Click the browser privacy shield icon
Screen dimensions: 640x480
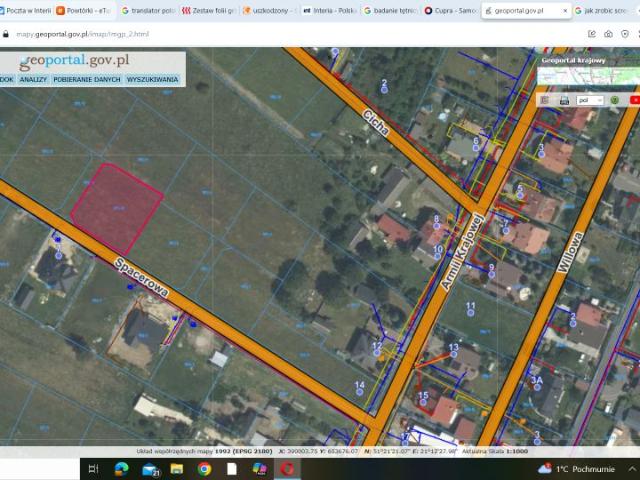click(625, 34)
